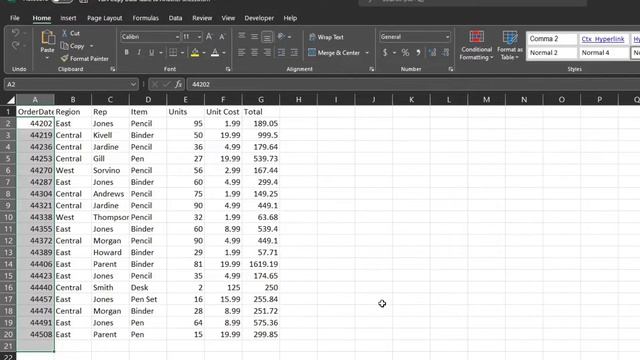Expand the Copy options arrow
640x360 pixels.
click(91, 46)
